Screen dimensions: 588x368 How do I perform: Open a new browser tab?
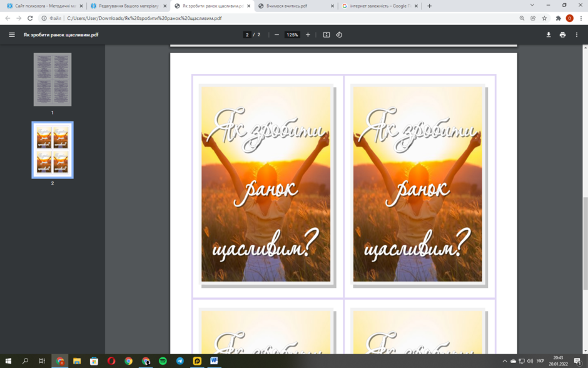[429, 6]
